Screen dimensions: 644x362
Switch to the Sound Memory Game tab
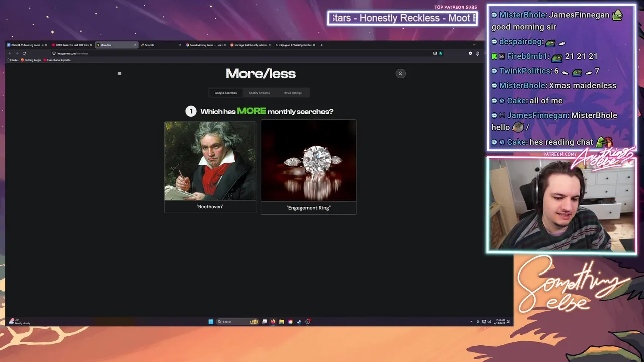coord(205,45)
